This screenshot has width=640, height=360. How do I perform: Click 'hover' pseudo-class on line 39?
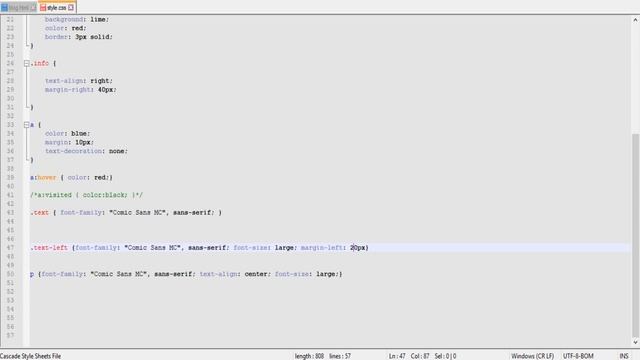point(47,178)
